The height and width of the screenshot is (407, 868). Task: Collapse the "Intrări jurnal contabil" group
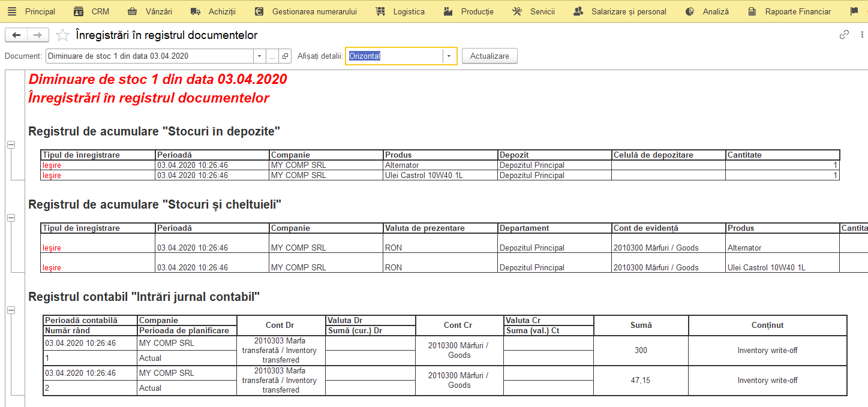[x=11, y=310]
